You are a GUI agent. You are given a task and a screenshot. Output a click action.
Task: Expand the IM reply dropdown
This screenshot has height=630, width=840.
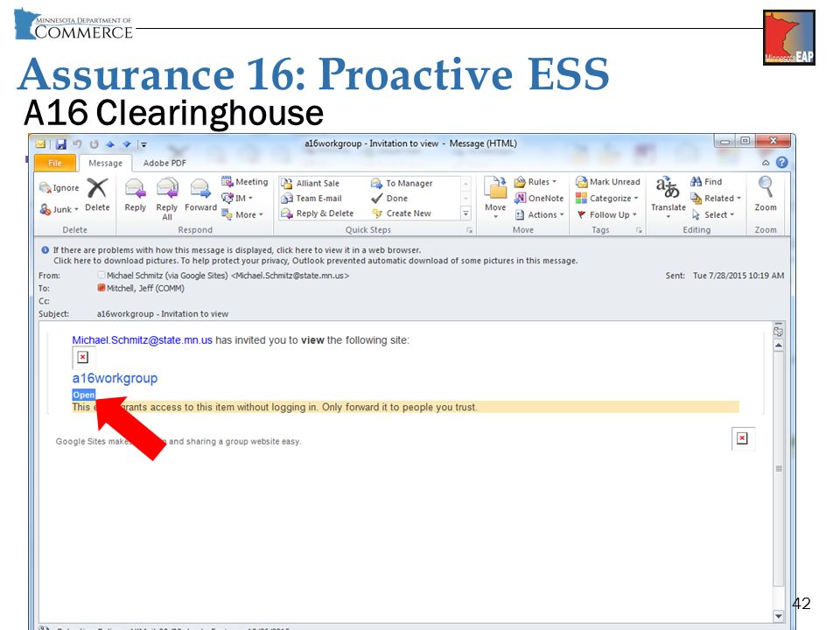pos(237,199)
